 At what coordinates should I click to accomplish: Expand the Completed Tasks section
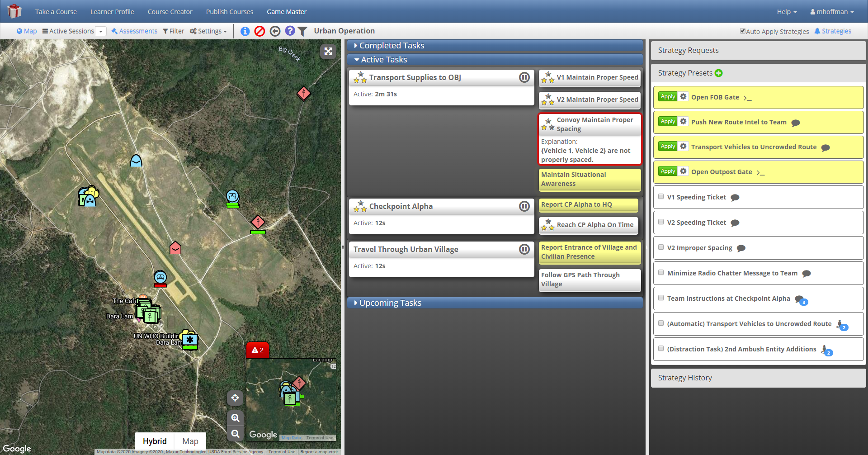point(495,46)
